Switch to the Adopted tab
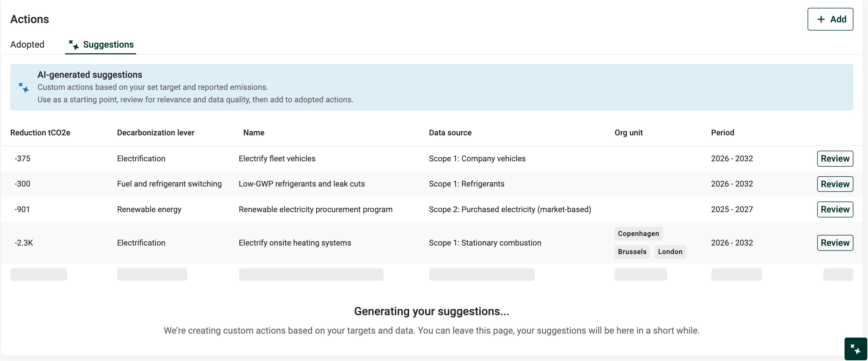Viewport: 868px width, 361px height. 27,45
